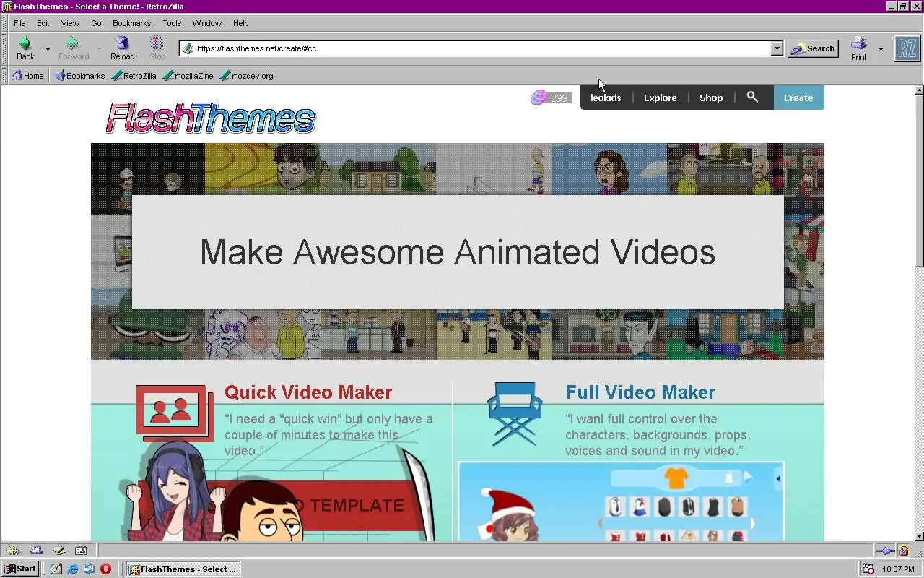The image size is (924, 578).
Task: Open the Bookmarks folder on the personal toolbar
Action: coord(79,75)
